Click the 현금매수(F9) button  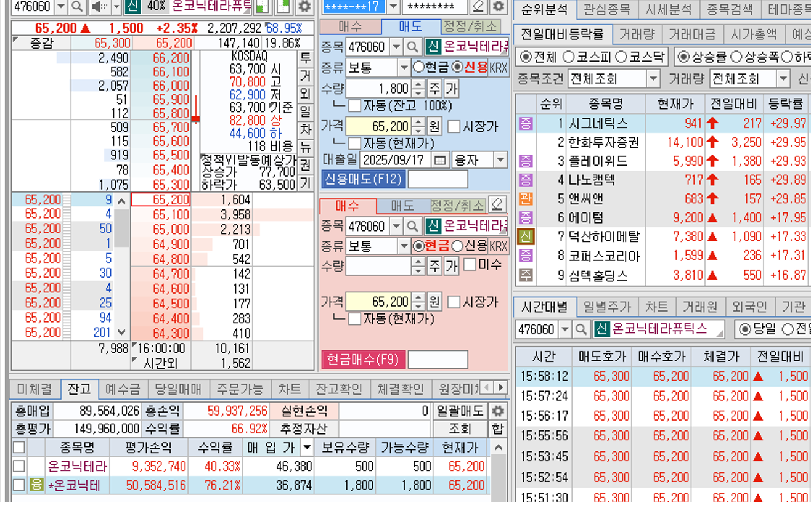click(363, 360)
